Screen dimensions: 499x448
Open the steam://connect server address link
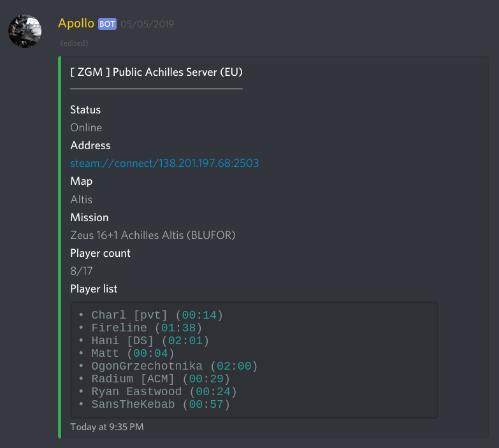click(x=164, y=164)
